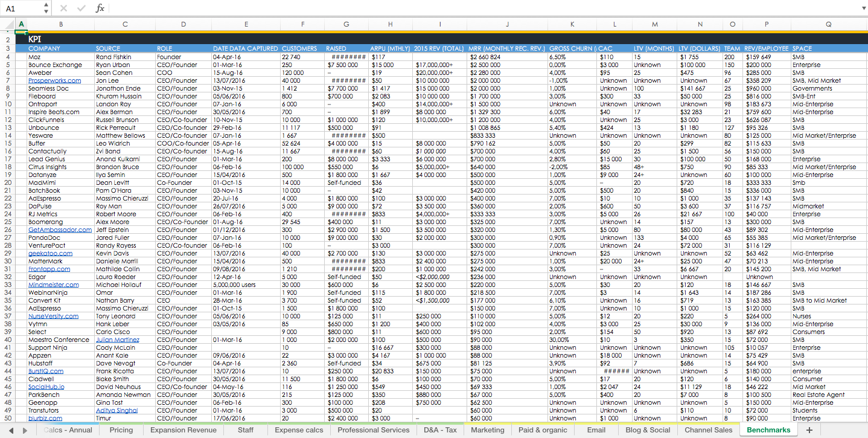Click the REV/EMPLOYEE header cell
The height and width of the screenshot is (438, 868).
767,48
